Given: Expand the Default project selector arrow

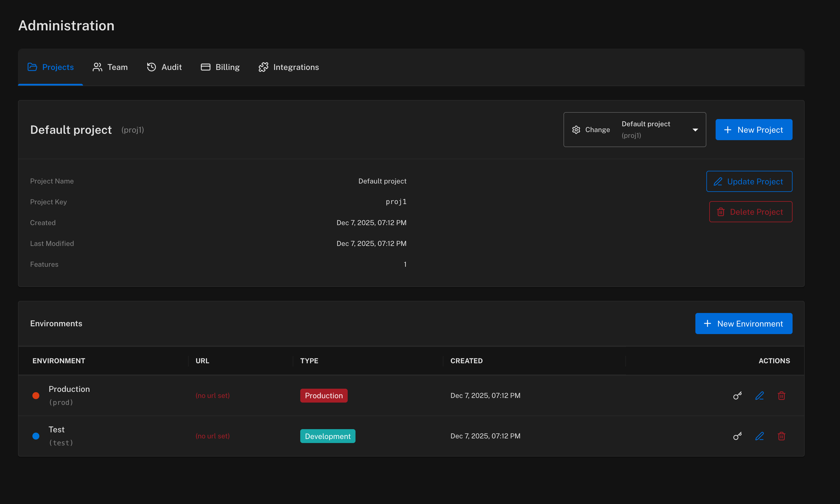Looking at the screenshot, I should 695,130.
